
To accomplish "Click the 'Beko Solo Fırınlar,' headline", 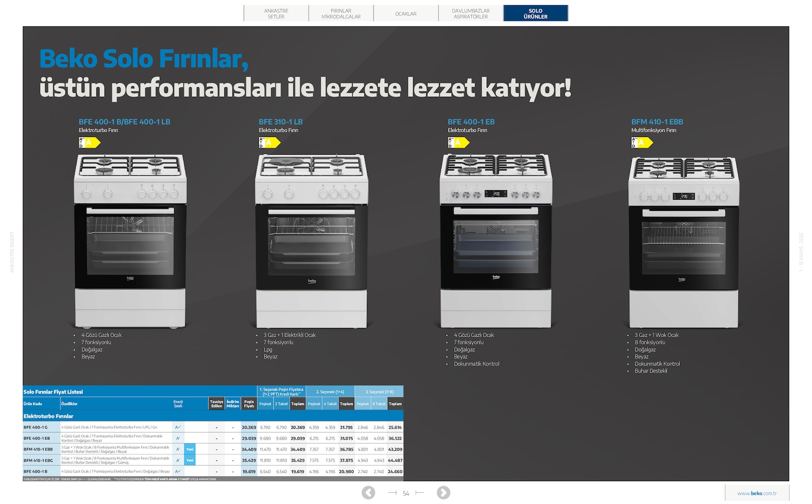I will pos(144,58).
